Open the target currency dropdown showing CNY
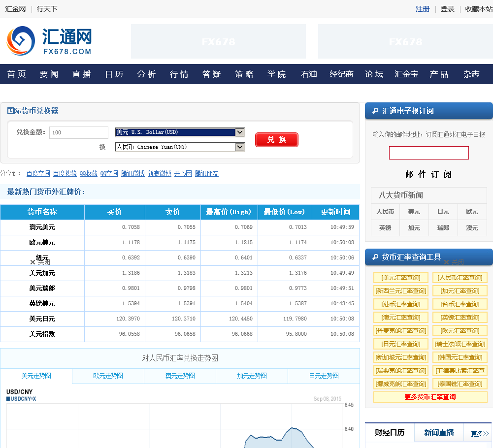Screen dimensions: 493x448 pos(180,147)
